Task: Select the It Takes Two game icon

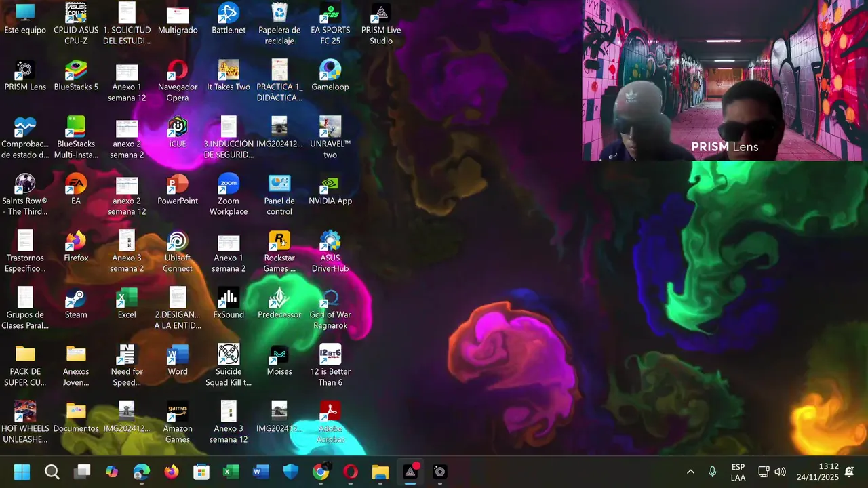Action: pos(229,76)
